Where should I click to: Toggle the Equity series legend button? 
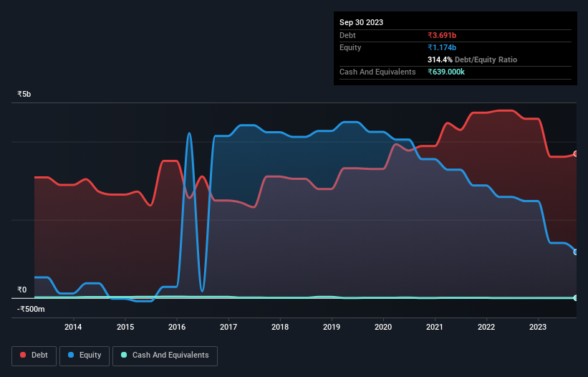click(85, 355)
